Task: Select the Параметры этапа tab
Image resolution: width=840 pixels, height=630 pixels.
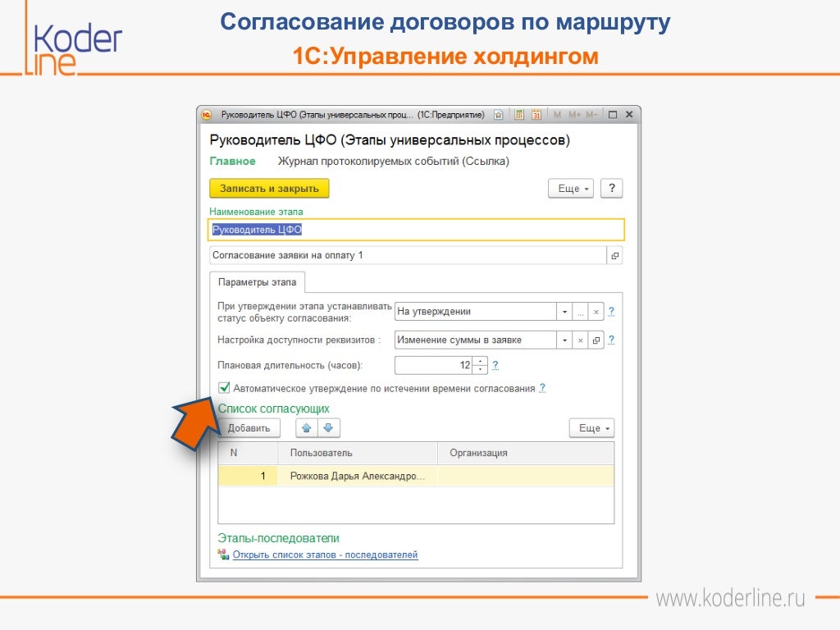Action: pyautogui.click(x=257, y=282)
